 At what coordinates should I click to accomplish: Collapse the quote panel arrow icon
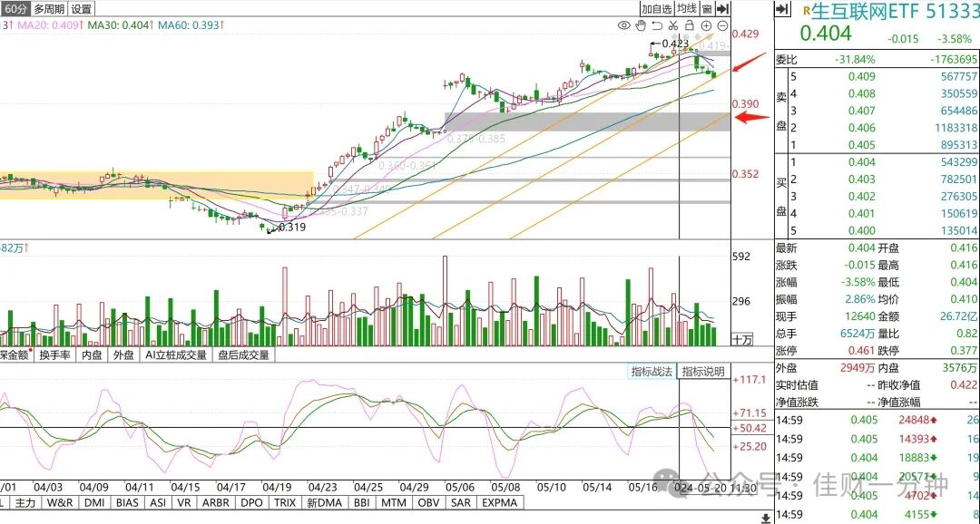click(782, 9)
